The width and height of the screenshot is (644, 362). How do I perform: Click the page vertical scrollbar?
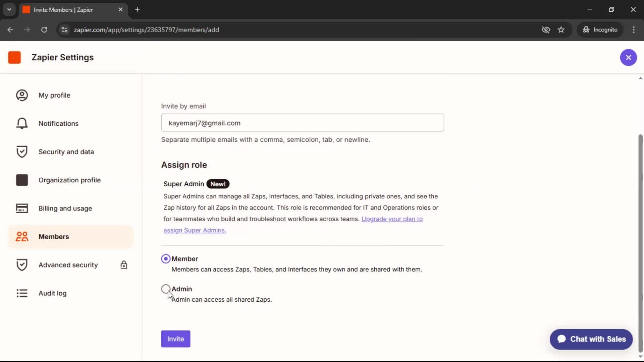coord(640,243)
